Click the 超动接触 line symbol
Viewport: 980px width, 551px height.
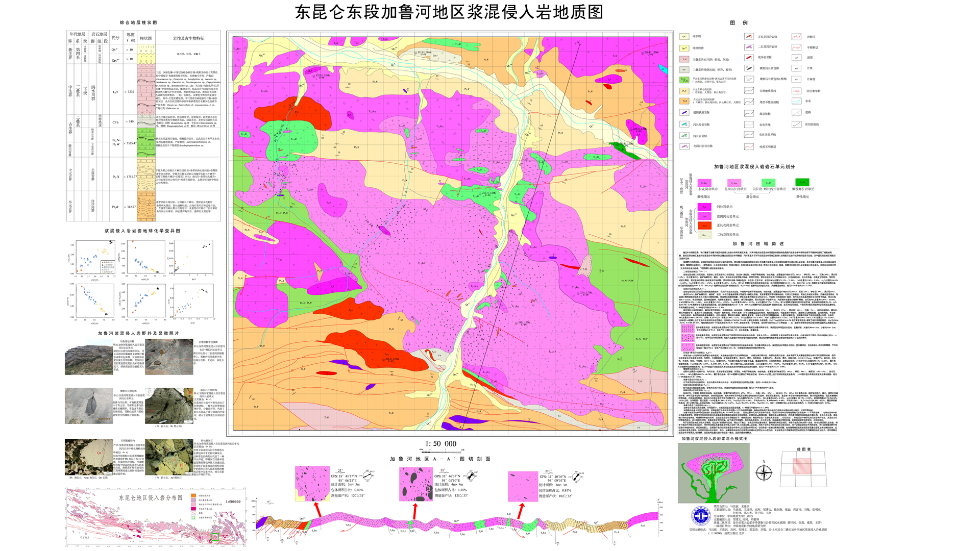pos(749,113)
